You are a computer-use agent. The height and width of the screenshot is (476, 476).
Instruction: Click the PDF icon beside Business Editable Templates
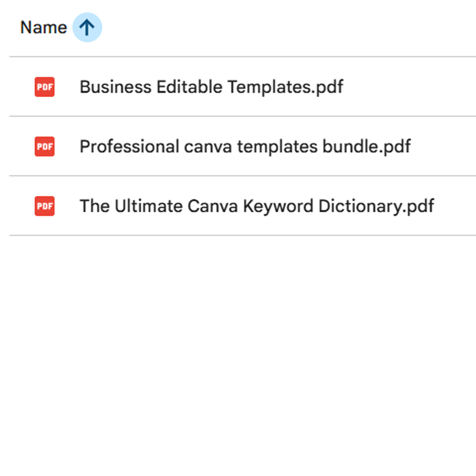(45, 87)
